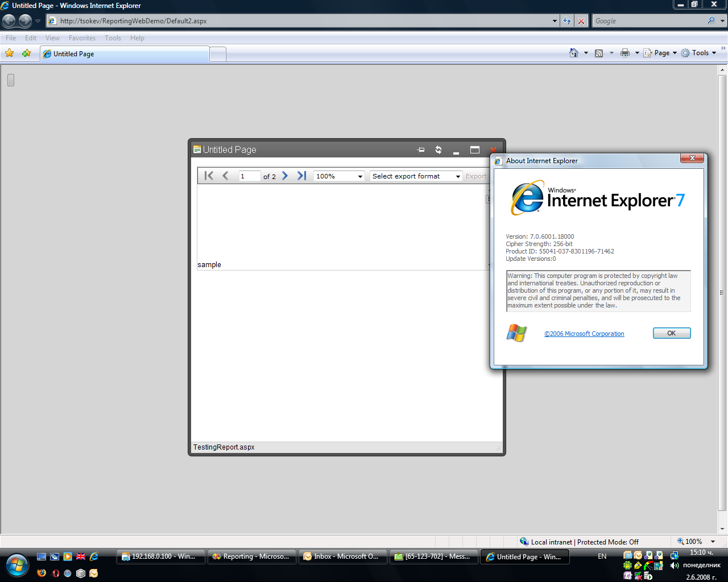Click the Home icon in command bar
This screenshot has height=582, width=728.
pos(574,53)
